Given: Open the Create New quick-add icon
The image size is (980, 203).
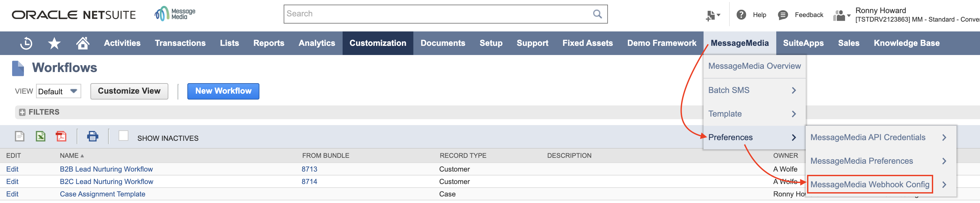Looking at the screenshot, I should point(713,15).
